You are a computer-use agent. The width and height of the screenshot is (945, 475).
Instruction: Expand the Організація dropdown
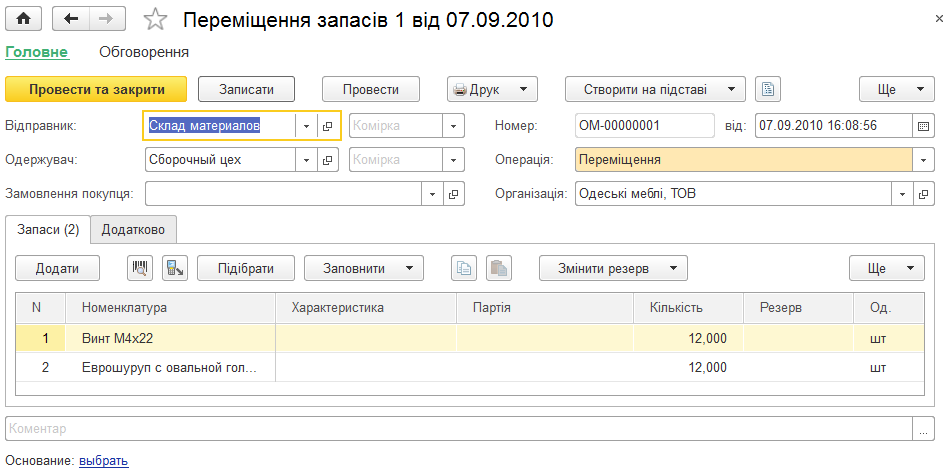click(902, 193)
